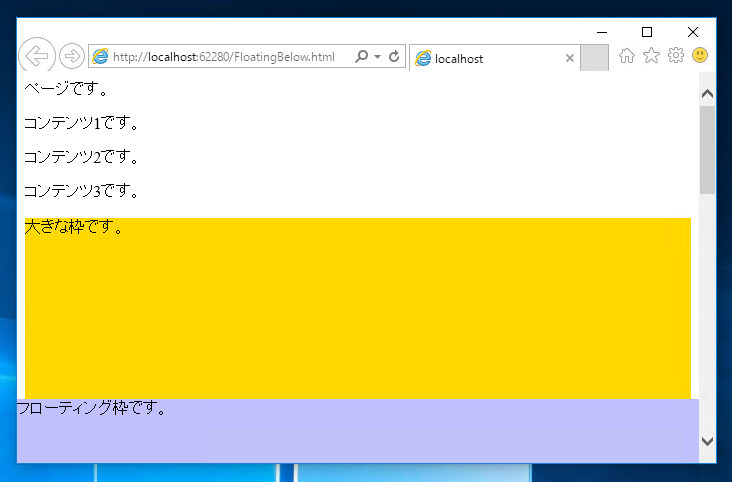Click the text フローティング枠です。
This screenshot has width=732, height=482.
click(92, 408)
